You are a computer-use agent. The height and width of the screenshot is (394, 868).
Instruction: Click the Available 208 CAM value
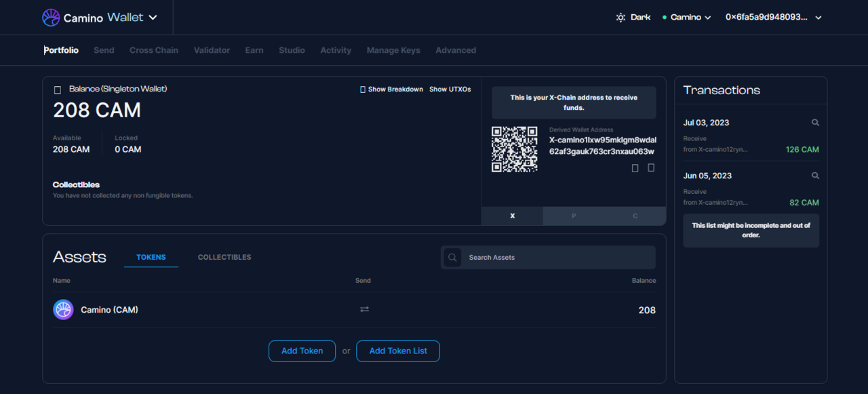pos(71,149)
